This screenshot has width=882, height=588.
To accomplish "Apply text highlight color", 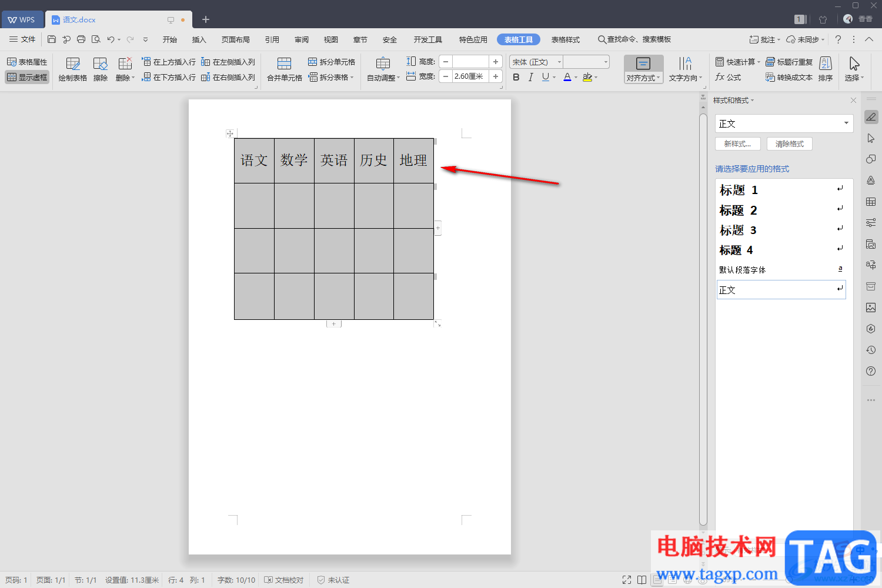I will (587, 77).
